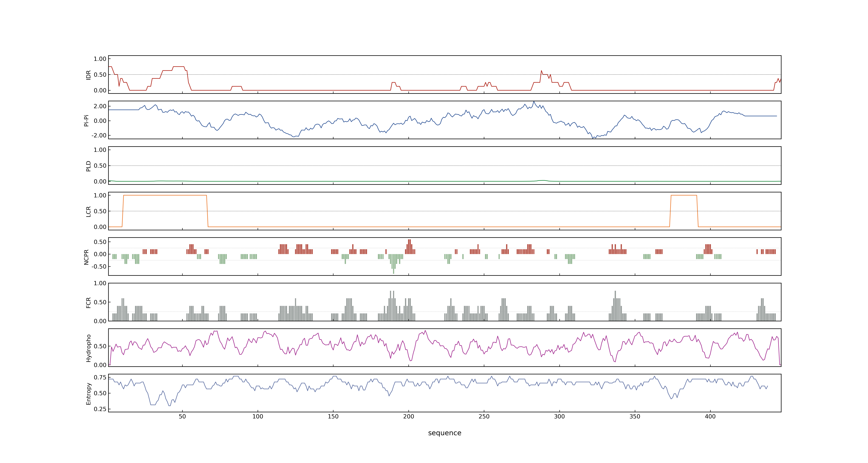Click the -2.00 tick in Pi-Pi panel

(x=99, y=135)
